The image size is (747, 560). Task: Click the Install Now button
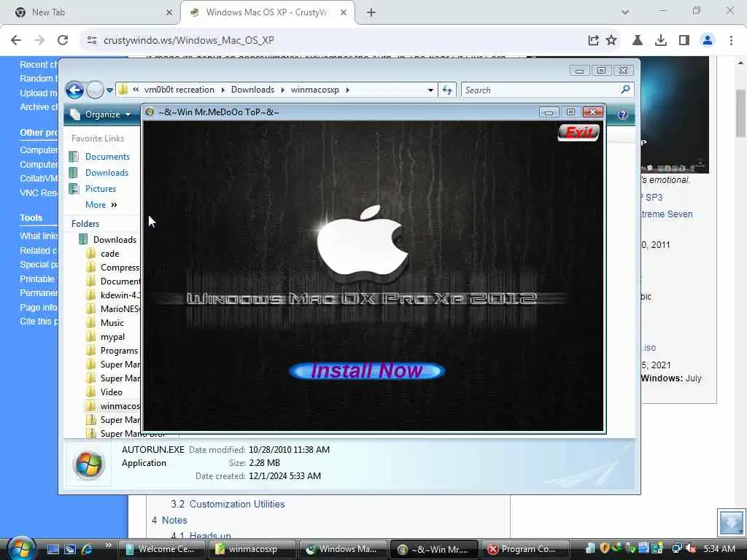pyautogui.click(x=367, y=371)
